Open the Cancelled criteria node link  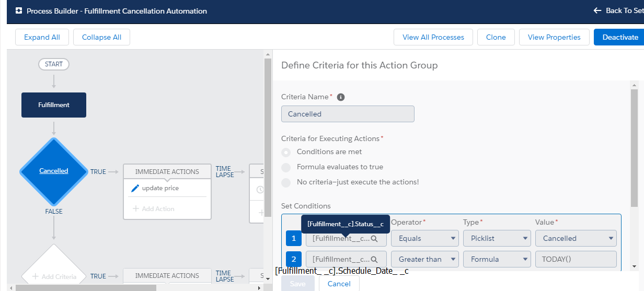click(x=54, y=171)
